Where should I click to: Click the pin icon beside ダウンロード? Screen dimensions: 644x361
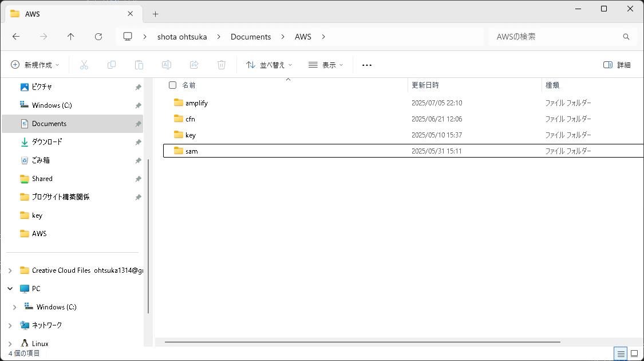[138, 142]
